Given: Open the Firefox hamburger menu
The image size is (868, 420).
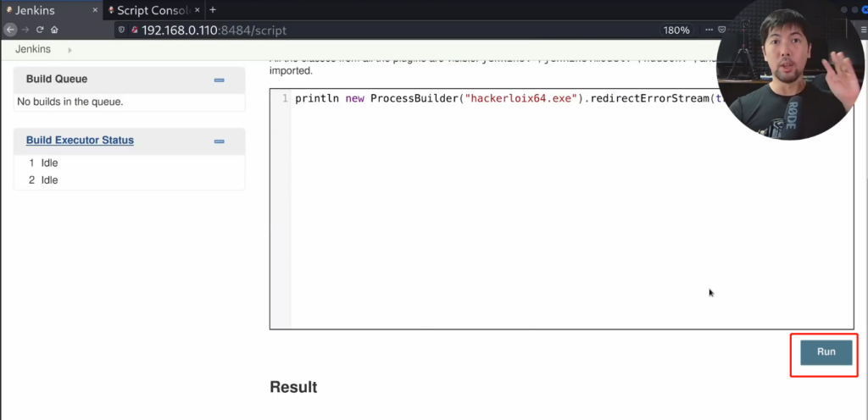Looking at the screenshot, I should pos(864,30).
